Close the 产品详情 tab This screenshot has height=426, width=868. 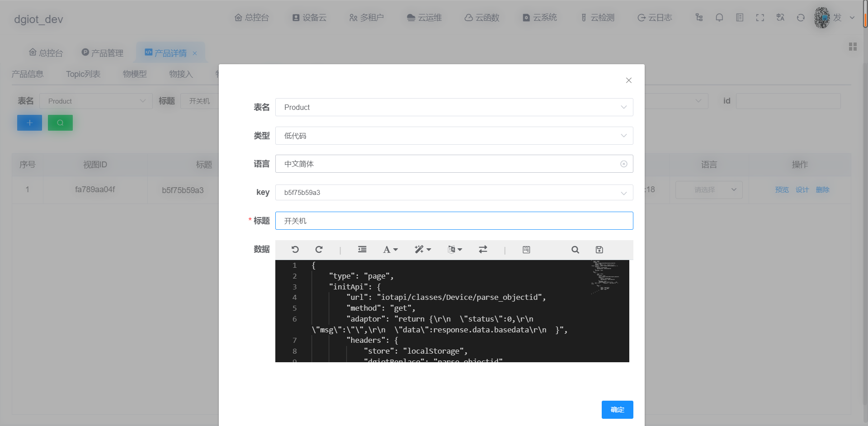(195, 53)
